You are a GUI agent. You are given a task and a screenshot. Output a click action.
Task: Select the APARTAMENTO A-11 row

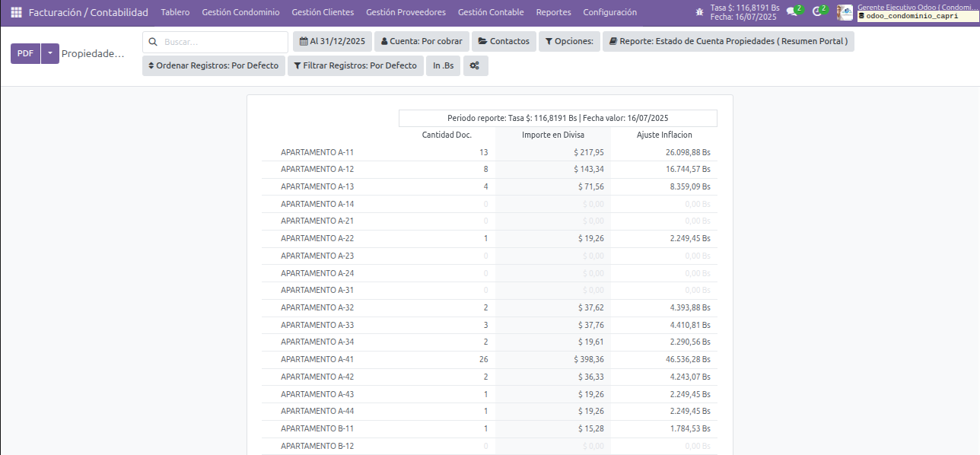(489, 152)
